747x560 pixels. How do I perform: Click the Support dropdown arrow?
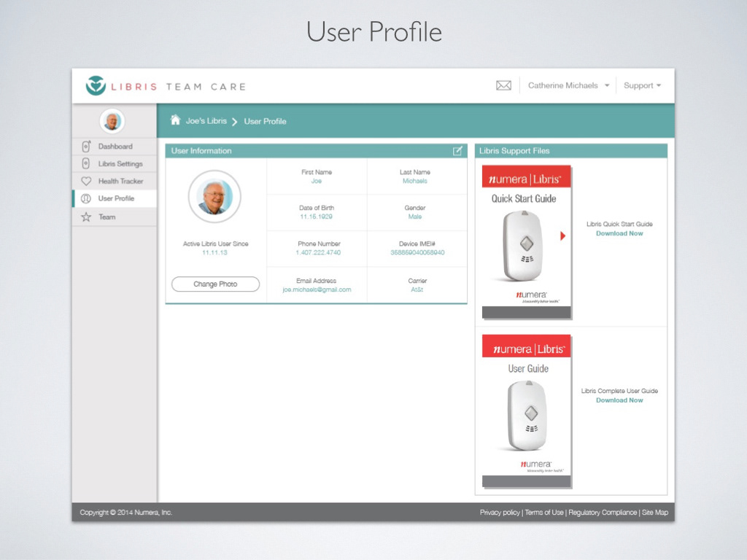[x=659, y=86]
